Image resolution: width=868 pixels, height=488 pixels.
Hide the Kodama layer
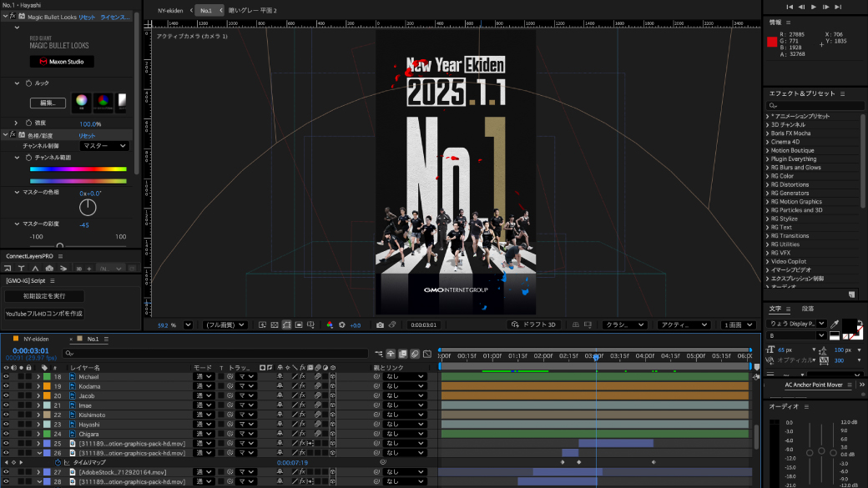[6, 386]
